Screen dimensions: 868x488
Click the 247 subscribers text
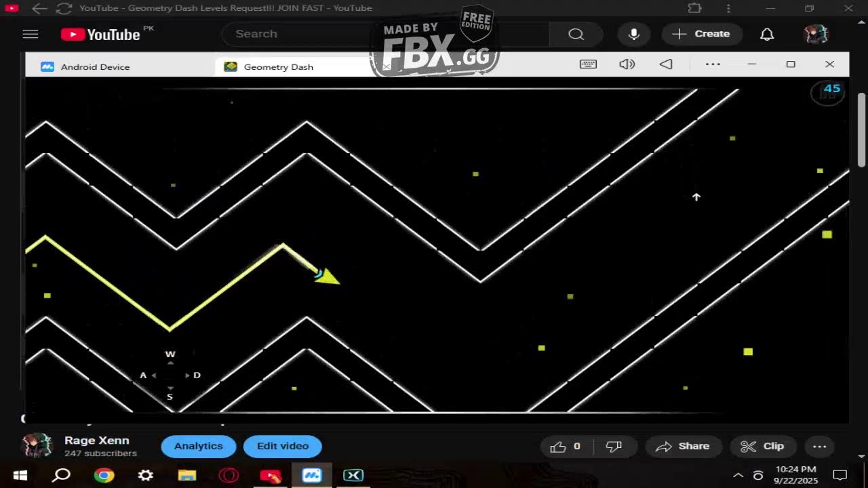(x=100, y=453)
